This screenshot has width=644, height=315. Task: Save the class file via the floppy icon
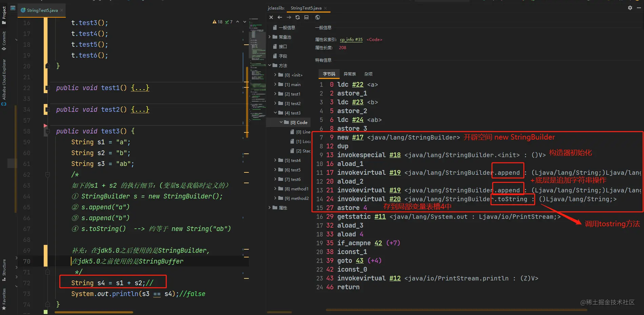coord(306,17)
